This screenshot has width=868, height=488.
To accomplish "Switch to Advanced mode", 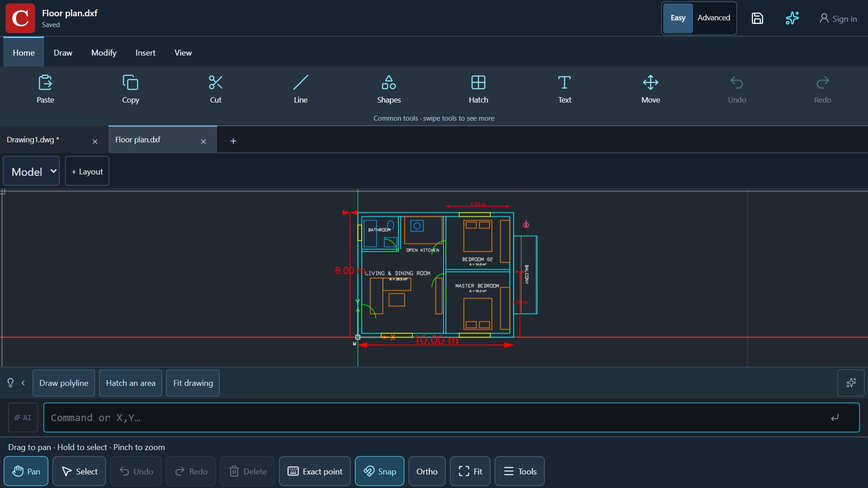I will (x=714, y=18).
